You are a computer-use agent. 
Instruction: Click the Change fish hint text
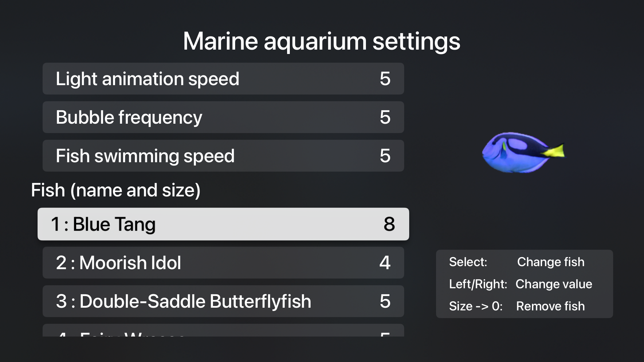[550, 262]
